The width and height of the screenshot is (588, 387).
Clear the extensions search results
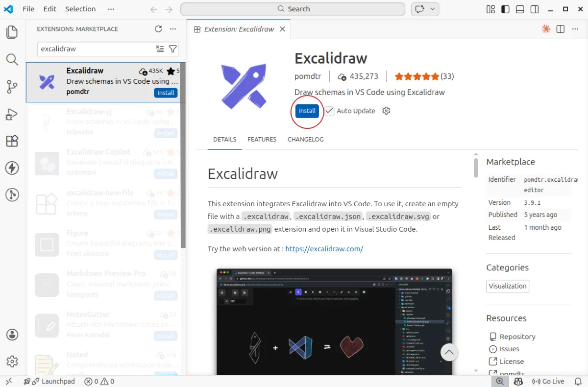click(x=160, y=49)
